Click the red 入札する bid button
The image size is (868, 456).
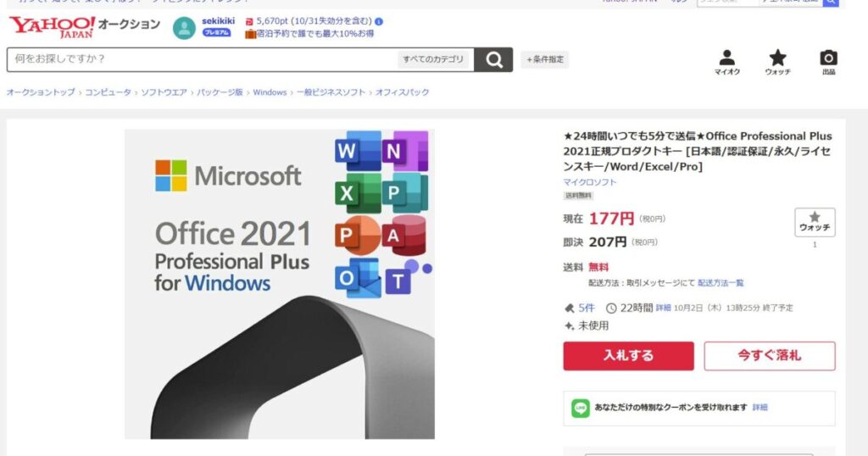[628, 356]
